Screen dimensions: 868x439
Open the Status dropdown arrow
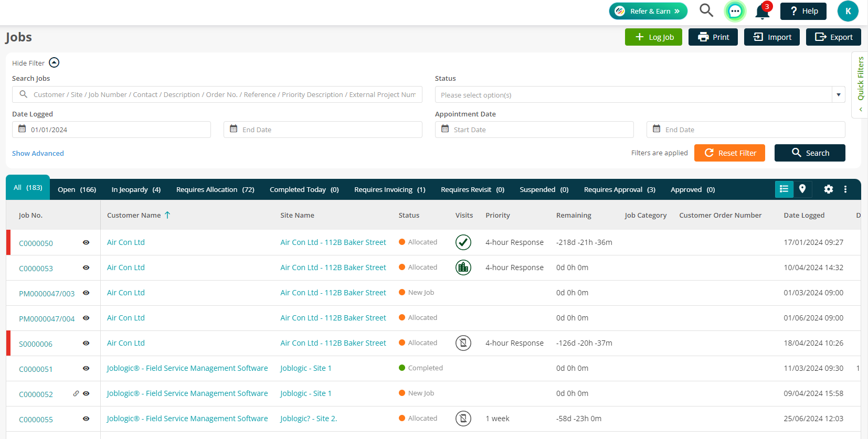[839, 95]
